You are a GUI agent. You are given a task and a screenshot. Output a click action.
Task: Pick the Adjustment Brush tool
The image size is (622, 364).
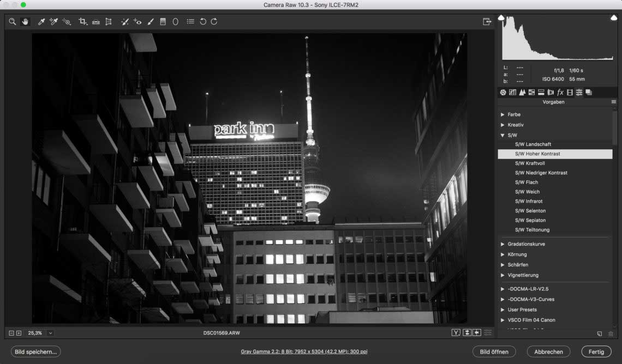[x=151, y=22]
